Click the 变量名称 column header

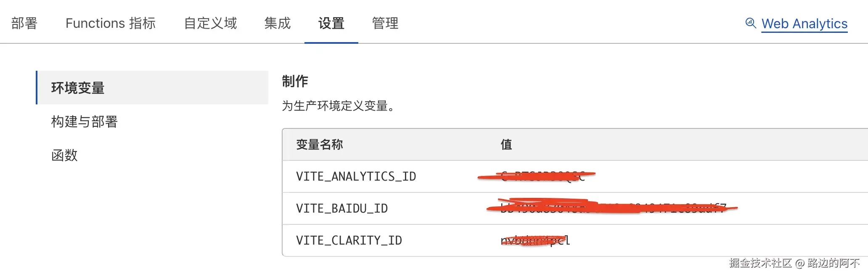320,145
